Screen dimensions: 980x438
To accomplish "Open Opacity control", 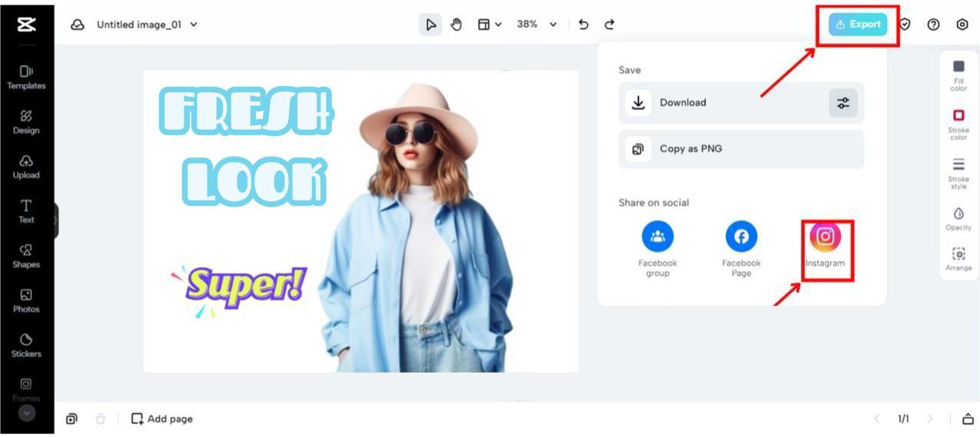I will point(958,219).
